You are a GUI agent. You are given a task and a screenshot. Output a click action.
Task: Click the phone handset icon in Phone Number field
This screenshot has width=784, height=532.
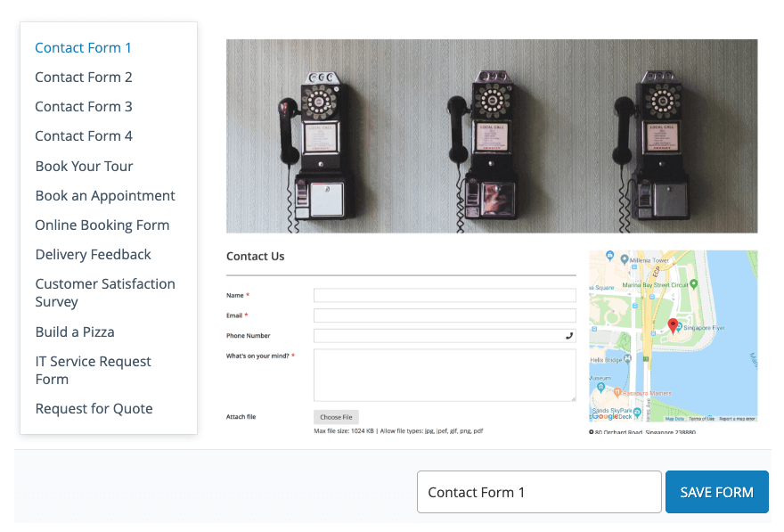coord(569,336)
